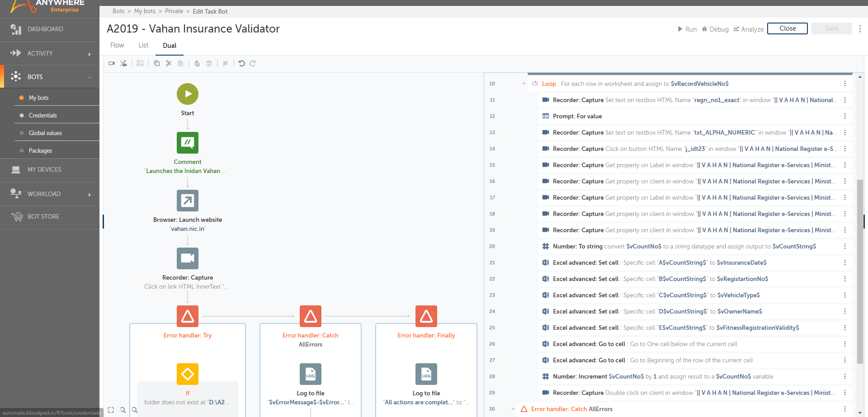The width and height of the screenshot is (868, 417).
Task: Open options menu for line 10 Loop
Action: pos(844,84)
